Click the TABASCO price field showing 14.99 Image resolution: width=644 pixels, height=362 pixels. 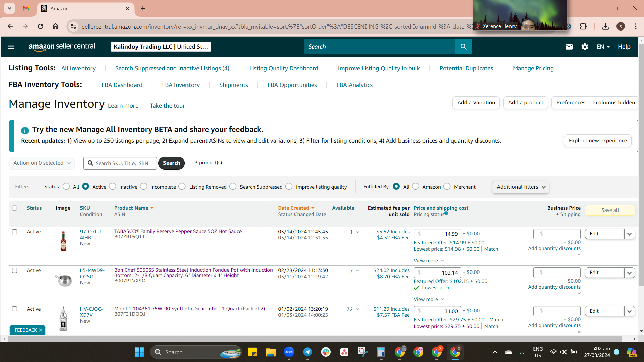click(437, 234)
